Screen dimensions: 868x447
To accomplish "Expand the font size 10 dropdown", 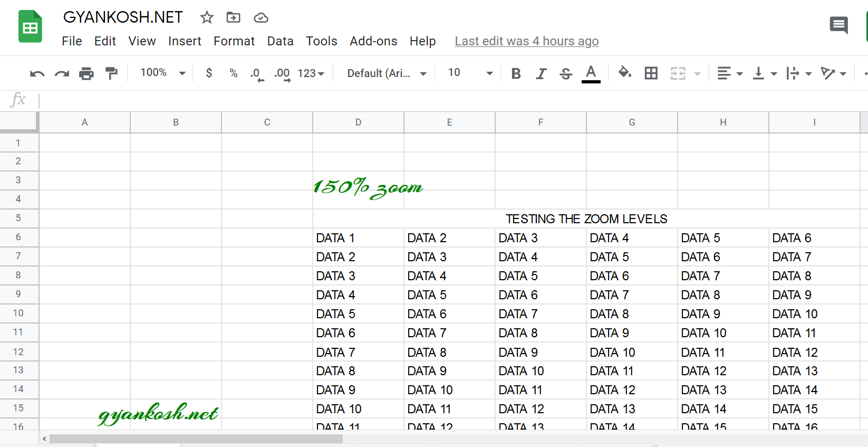I will point(470,73).
